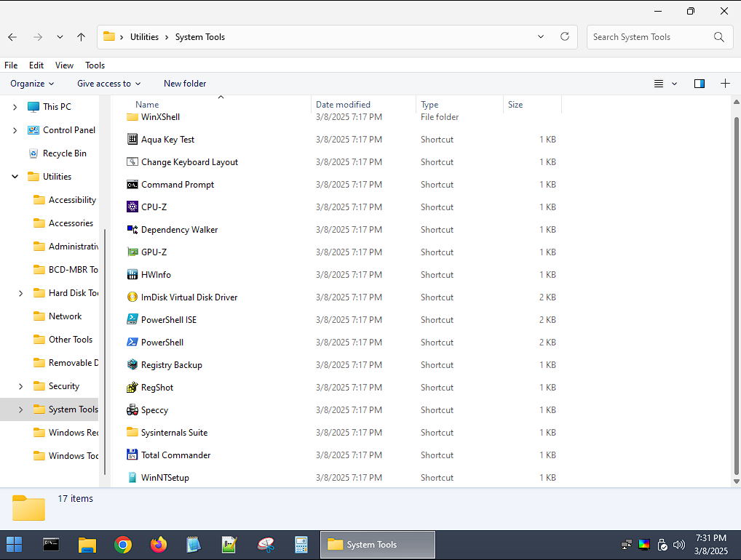Screen dimensions: 741x560
Task: Collapse the Utilities tree node
Action: [x=15, y=177]
